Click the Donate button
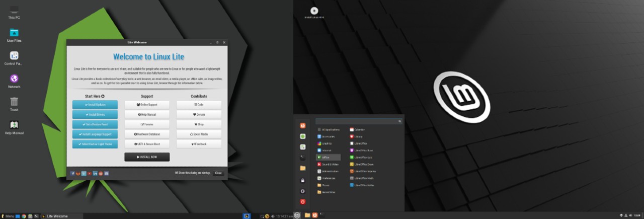644x219 pixels. pyautogui.click(x=199, y=114)
